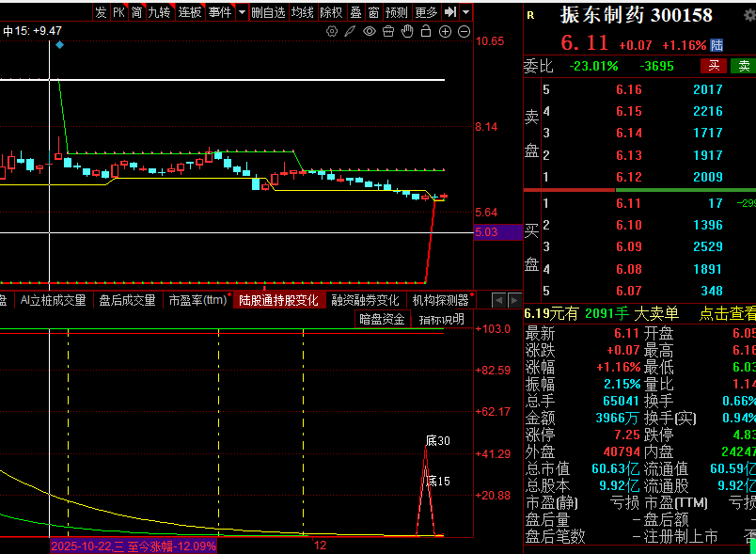This screenshot has height=554, width=756.
Task: Click 外盘 value 40794
Action: [622, 451]
